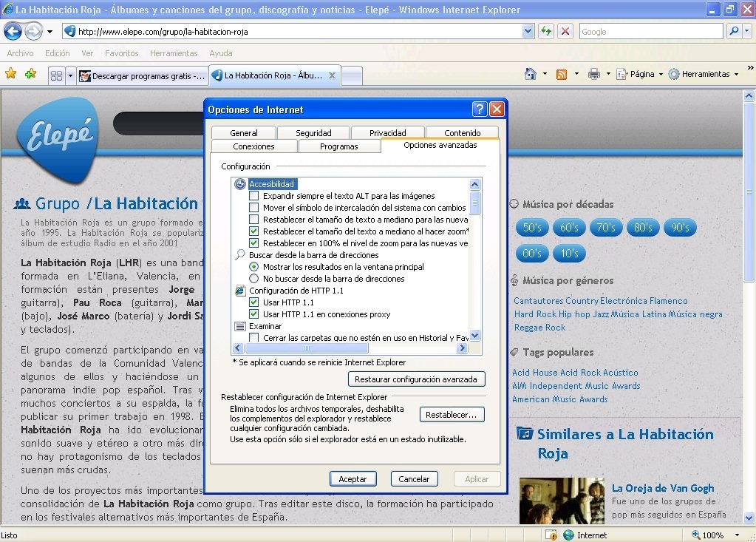Switch to the Programas tab
The height and width of the screenshot is (542, 756).
tap(339, 146)
